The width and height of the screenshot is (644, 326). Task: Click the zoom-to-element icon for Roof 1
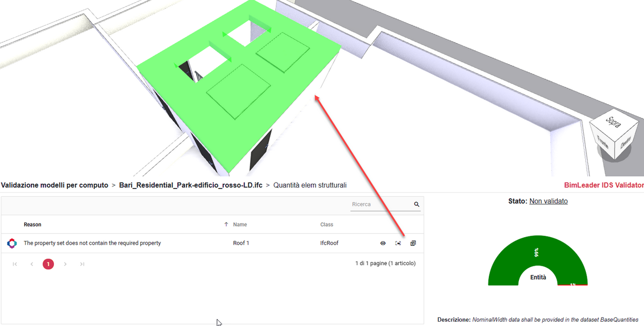(398, 244)
